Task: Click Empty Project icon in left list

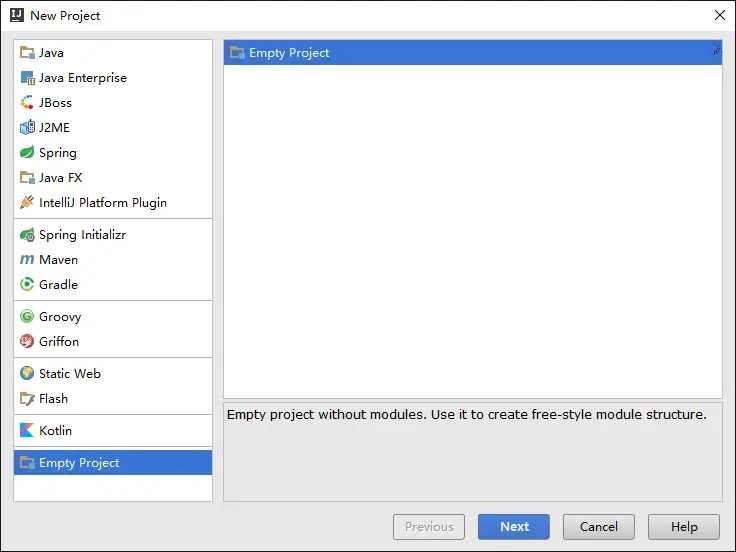Action: click(x=27, y=463)
